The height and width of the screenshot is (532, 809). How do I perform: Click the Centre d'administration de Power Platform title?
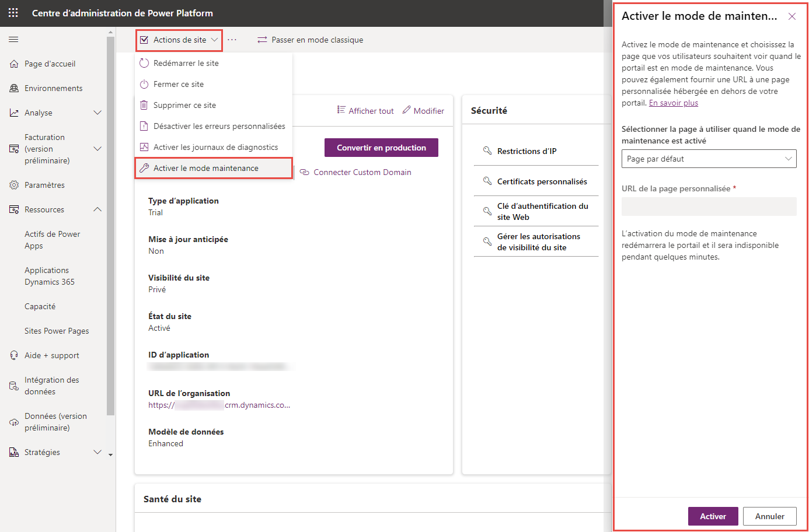123,13
